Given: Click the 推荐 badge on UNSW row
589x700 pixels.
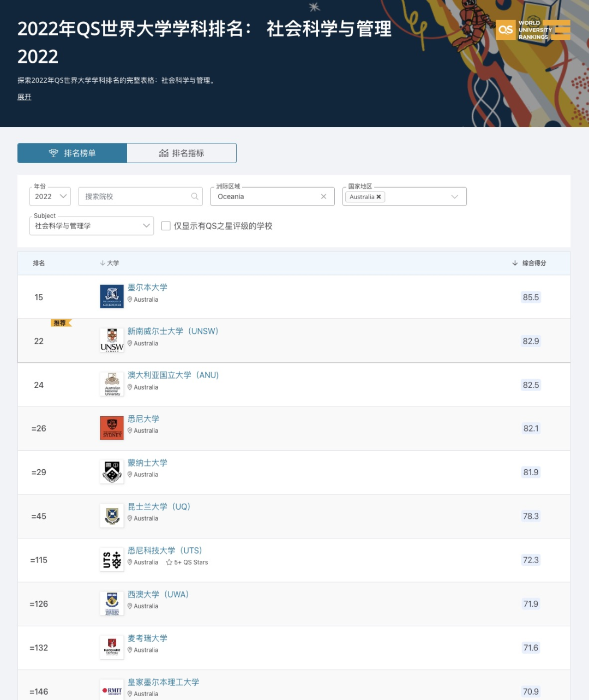Looking at the screenshot, I should (x=61, y=323).
